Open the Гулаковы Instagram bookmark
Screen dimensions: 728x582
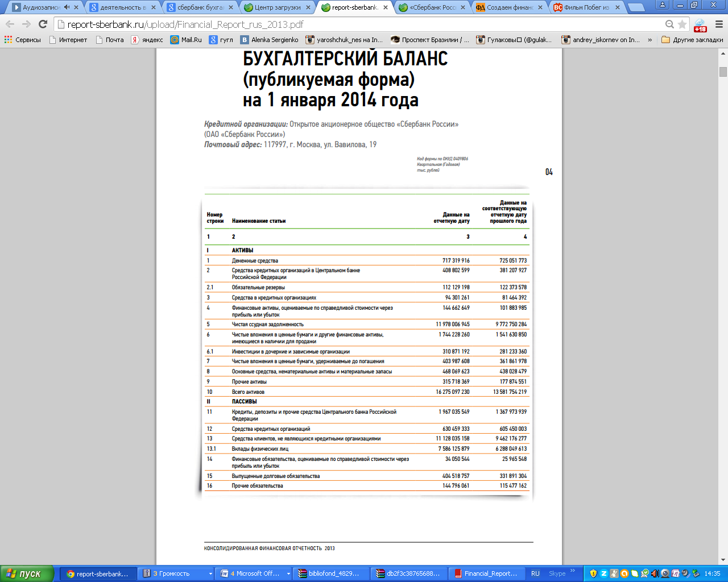tap(514, 40)
